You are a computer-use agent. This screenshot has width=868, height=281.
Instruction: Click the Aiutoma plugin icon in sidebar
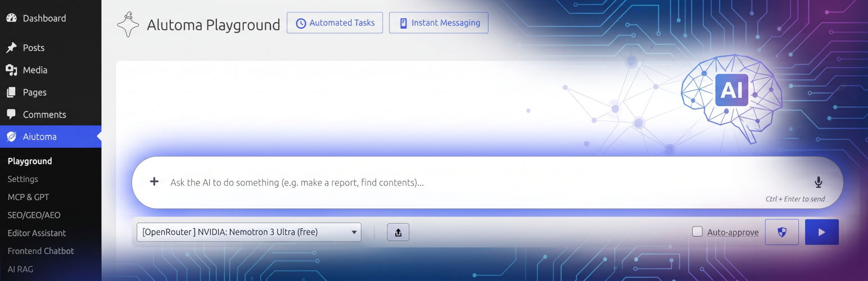[11, 137]
